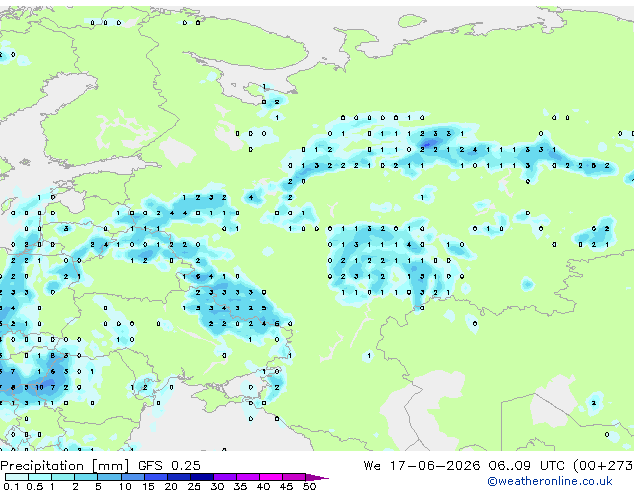The image size is (634, 490).
Task: Click the "06..09 UTC" time text
Action: click(x=526, y=466)
